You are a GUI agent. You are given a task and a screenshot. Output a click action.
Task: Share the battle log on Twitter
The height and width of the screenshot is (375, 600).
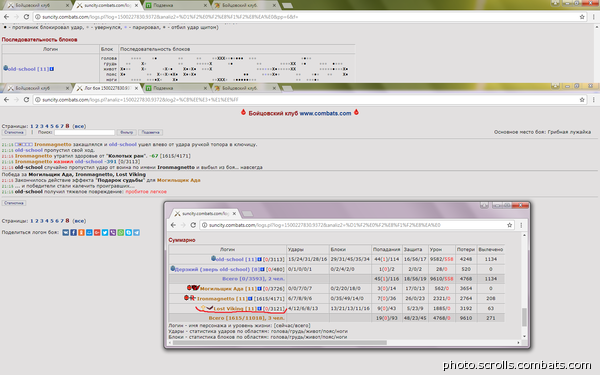[105, 232]
